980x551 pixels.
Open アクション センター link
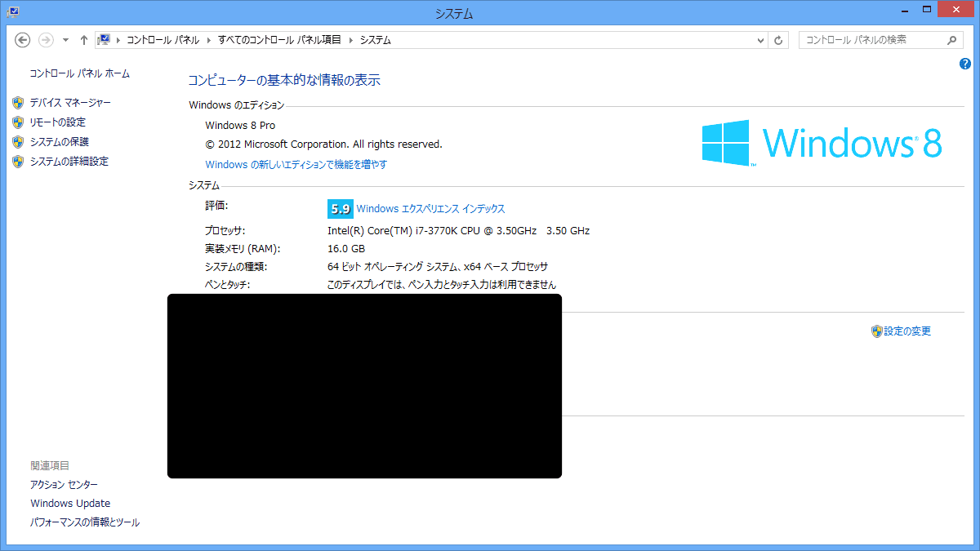pos(64,485)
